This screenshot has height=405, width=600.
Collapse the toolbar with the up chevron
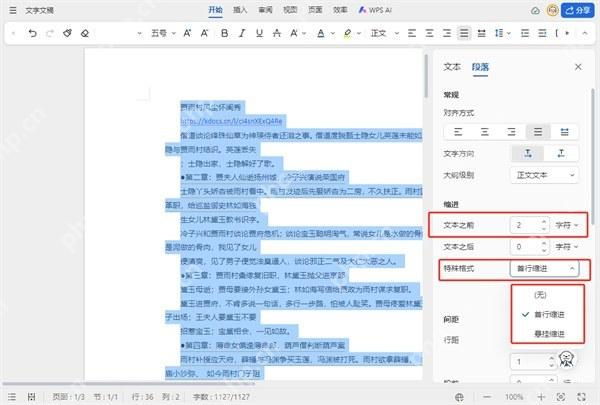click(585, 33)
